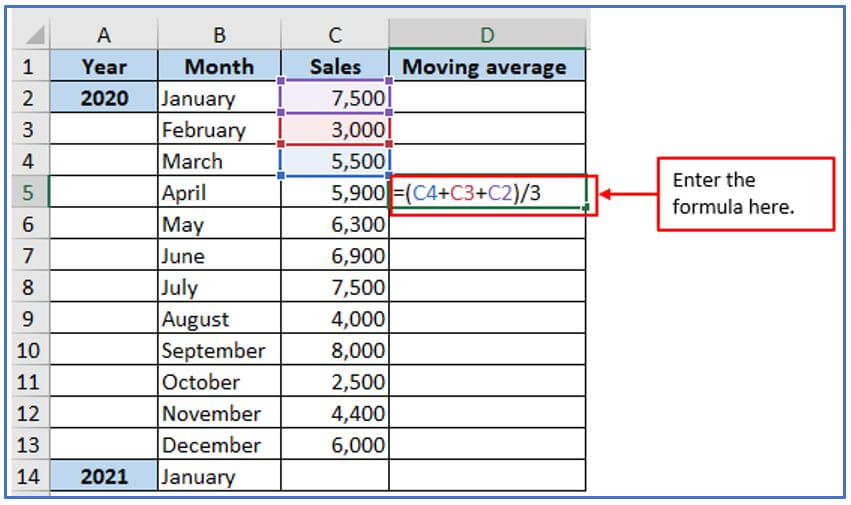This screenshot has height=505, width=851.
Task: Click the sales value 6,000
Action: (x=335, y=444)
